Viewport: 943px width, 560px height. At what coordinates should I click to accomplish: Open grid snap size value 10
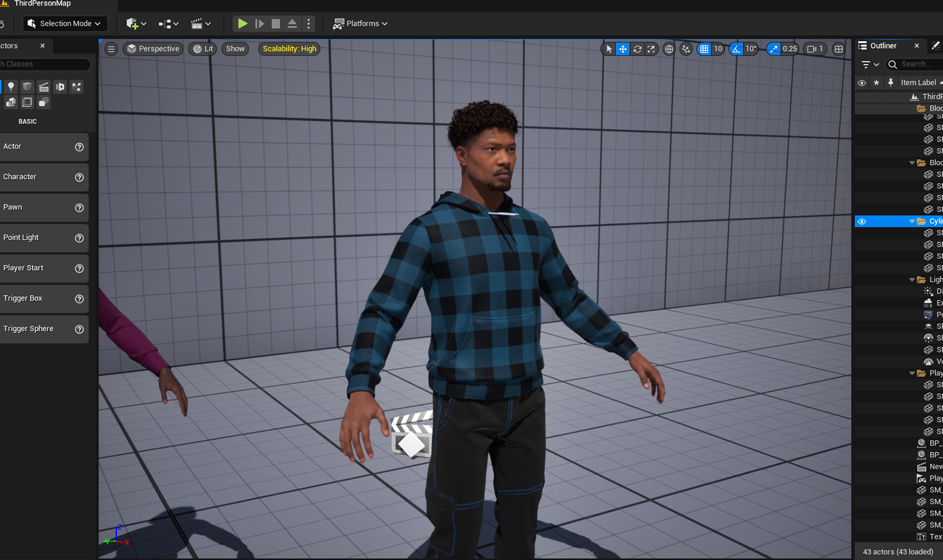(718, 49)
